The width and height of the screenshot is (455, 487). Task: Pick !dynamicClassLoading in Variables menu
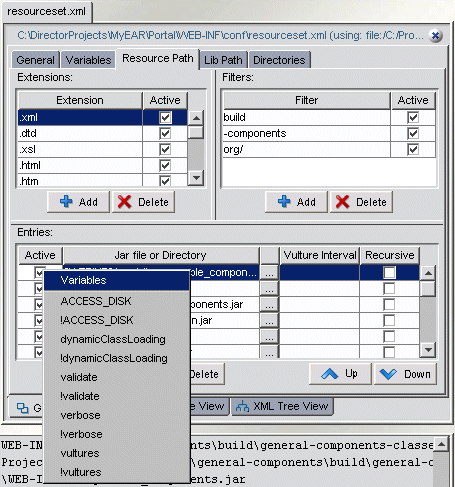click(117, 358)
